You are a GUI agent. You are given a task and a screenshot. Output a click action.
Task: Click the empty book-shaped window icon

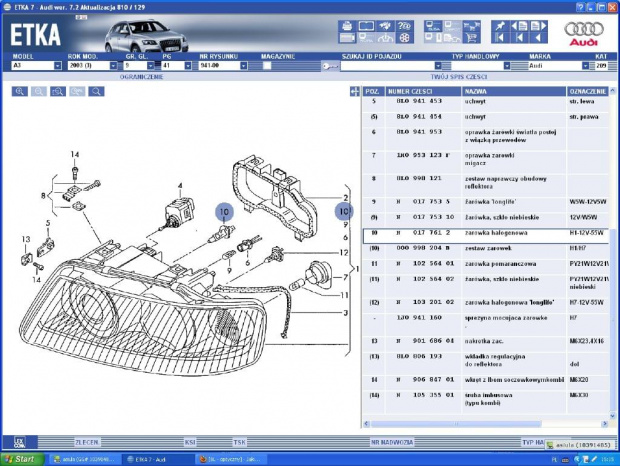click(366, 26)
